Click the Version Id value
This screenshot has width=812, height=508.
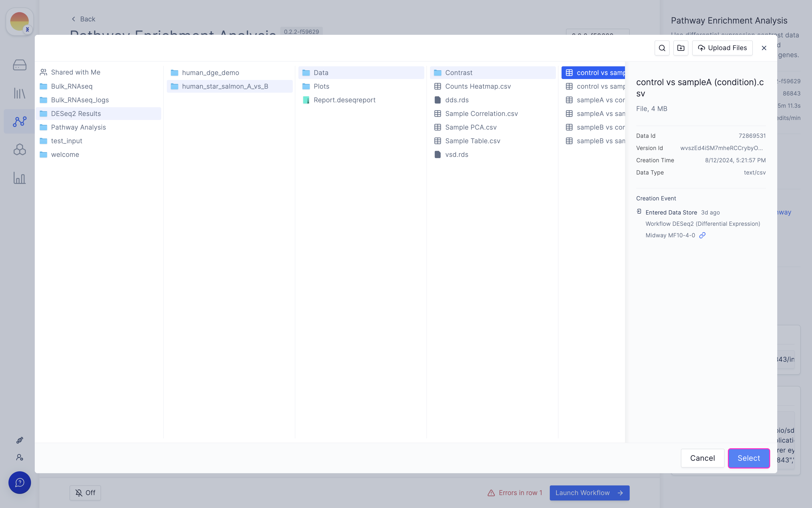click(x=721, y=148)
